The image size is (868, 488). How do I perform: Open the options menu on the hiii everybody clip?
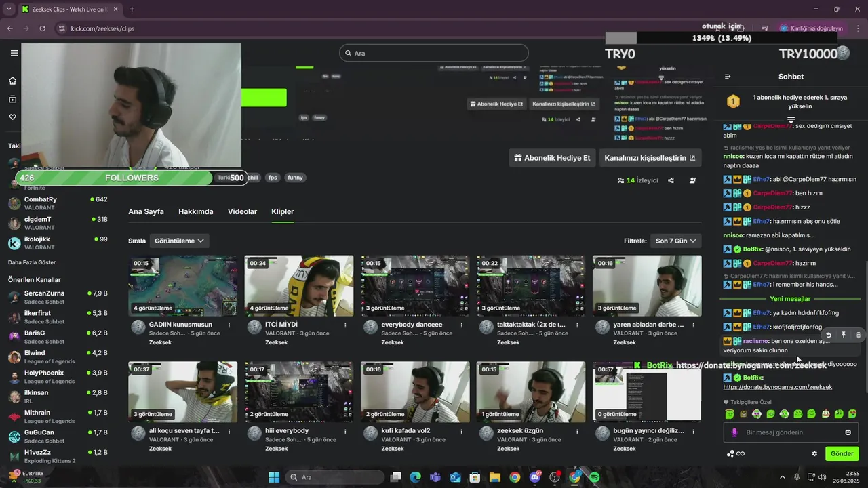click(x=345, y=431)
